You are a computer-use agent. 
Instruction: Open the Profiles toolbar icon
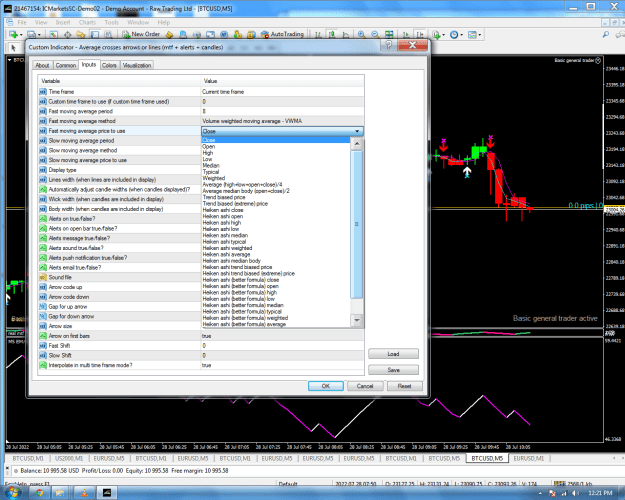31,35
